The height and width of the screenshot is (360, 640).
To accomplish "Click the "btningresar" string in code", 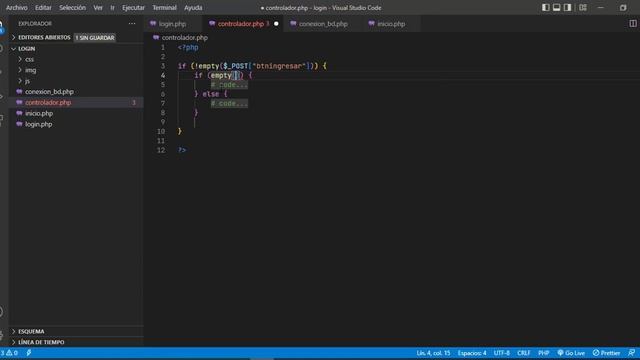I will click(x=279, y=66).
